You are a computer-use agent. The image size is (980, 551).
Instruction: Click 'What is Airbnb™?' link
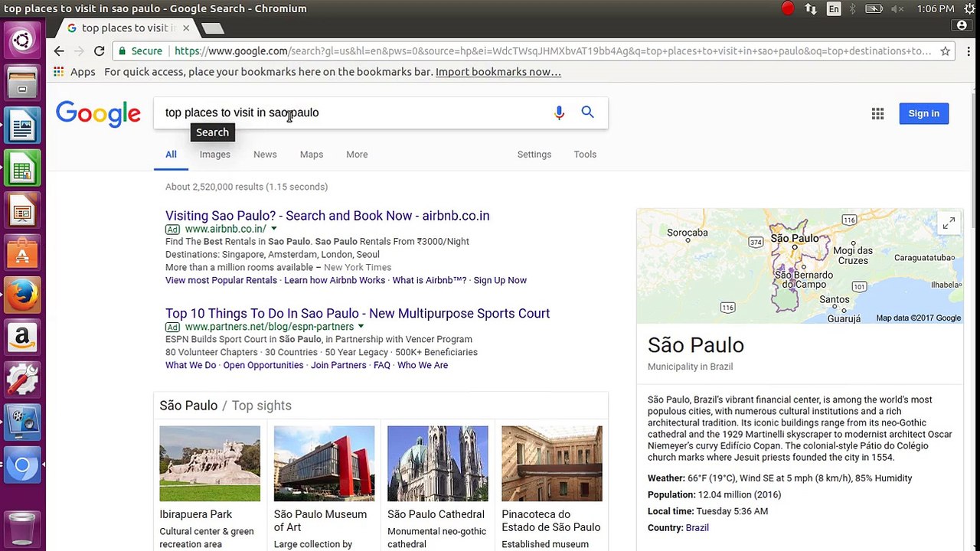[430, 280]
